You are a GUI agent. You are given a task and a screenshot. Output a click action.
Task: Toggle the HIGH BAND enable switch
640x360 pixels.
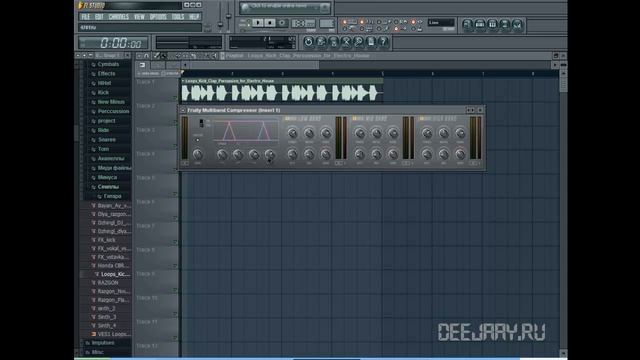pos(422,119)
